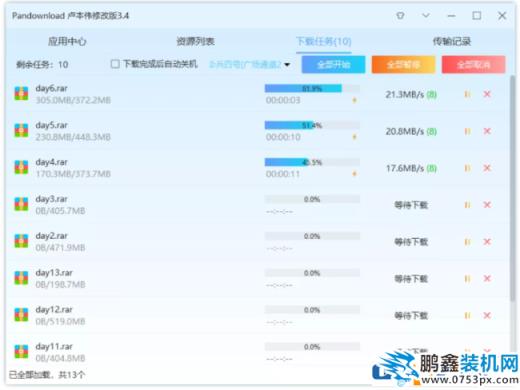This screenshot has height=390, width=520.
Task: Pause the day6.rar download
Action: coord(467,94)
